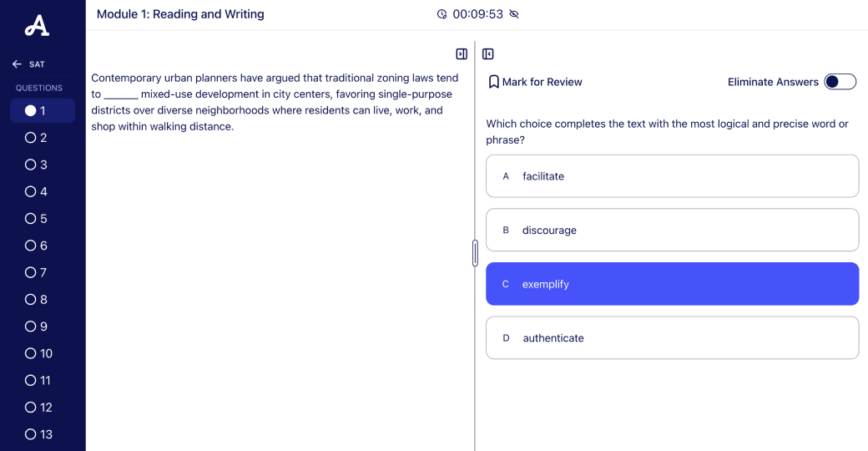This screenshot has height=451, width=868.
Task: Collapse the question panel to the left
Action: pyautogui.click(x=488, y=54)
